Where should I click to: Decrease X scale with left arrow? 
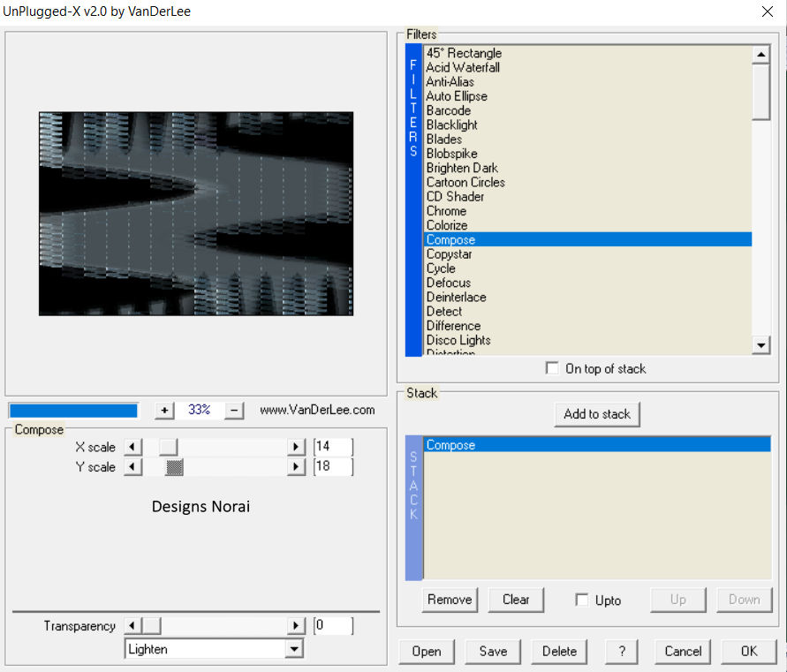132,447
